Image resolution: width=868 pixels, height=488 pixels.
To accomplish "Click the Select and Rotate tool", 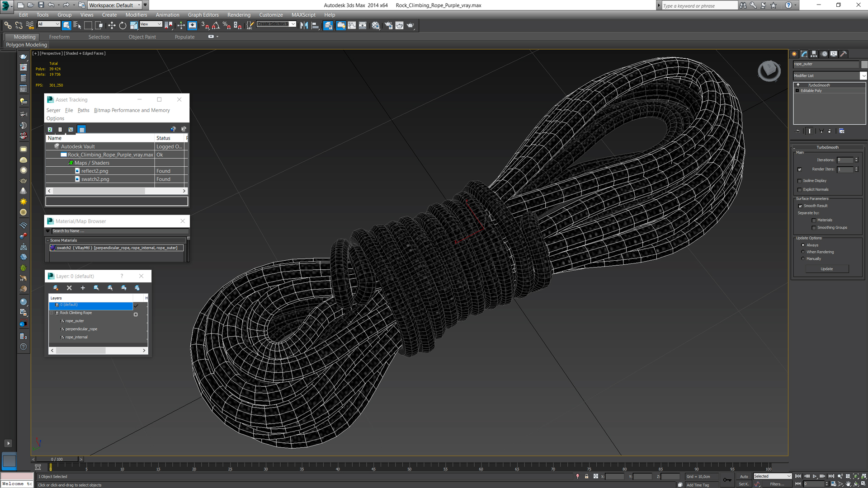I will click(122, 25).
